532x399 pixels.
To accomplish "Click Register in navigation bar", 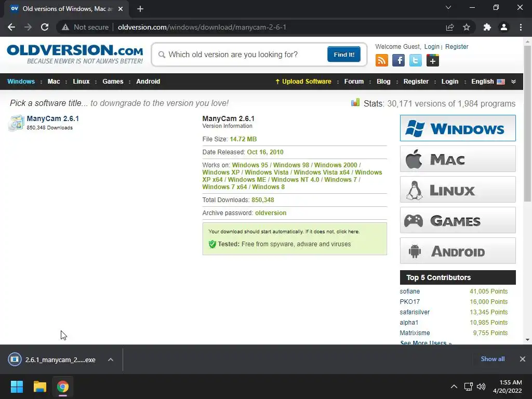I will pyautogui.click(x=416, y=82).
